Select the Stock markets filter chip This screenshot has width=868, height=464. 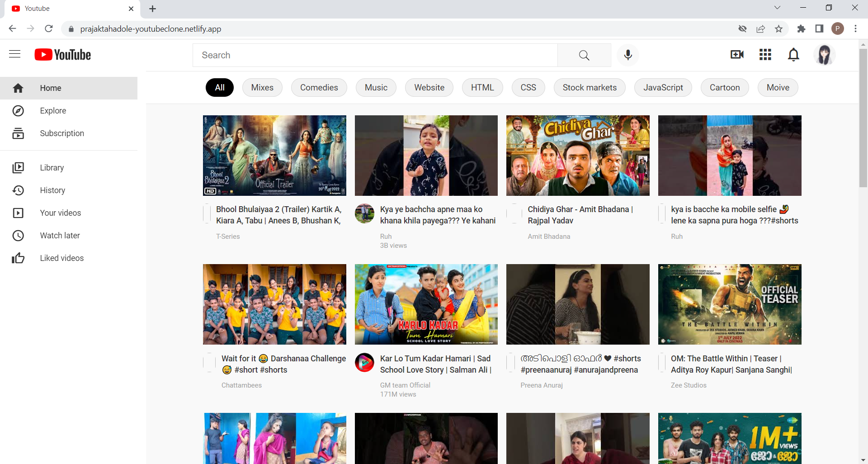pyautogui.click(x=590, y=88)
